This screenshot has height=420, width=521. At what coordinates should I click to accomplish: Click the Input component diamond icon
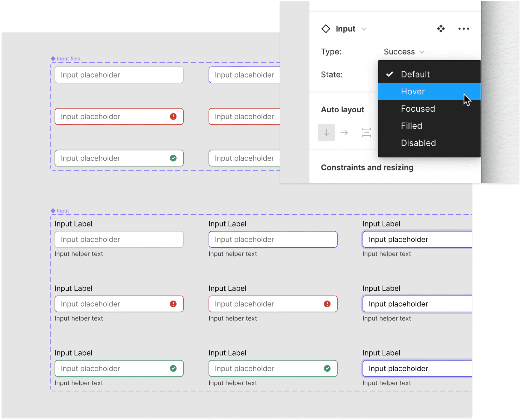326,29
